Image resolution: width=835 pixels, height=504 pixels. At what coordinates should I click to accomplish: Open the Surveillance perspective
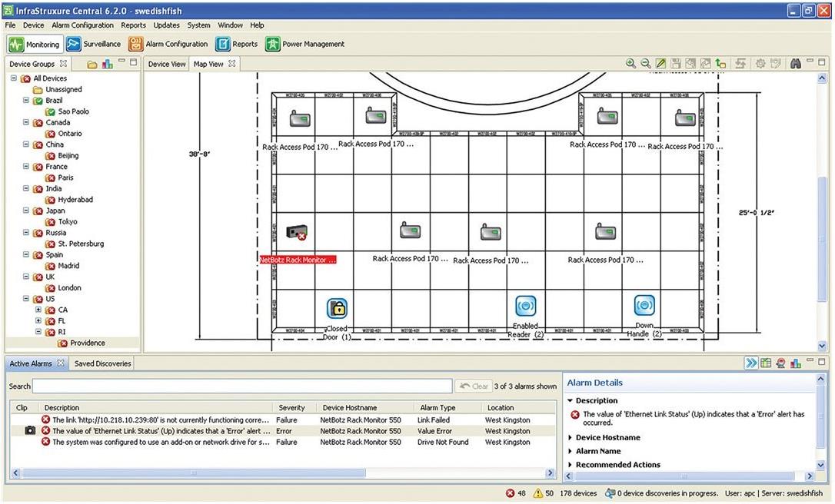93,44
